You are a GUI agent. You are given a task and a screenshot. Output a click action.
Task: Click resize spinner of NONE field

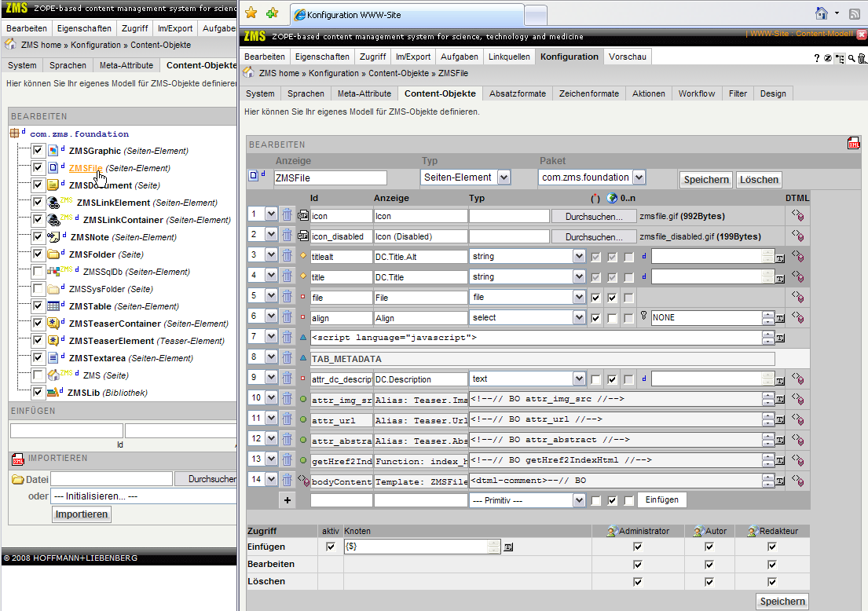pyautogui.click(x=767, y=318)
